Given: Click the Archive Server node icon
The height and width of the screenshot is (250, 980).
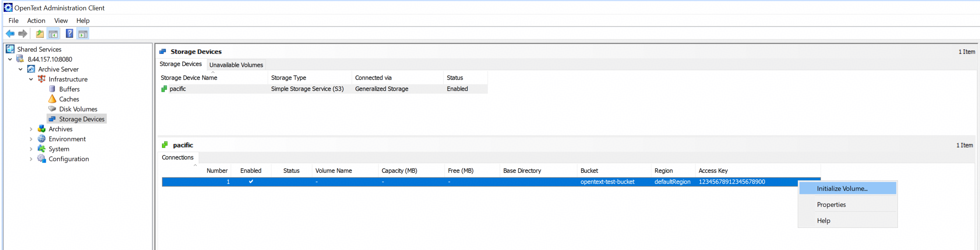Looking at the screenshot, I should click(x=31, y=69).
